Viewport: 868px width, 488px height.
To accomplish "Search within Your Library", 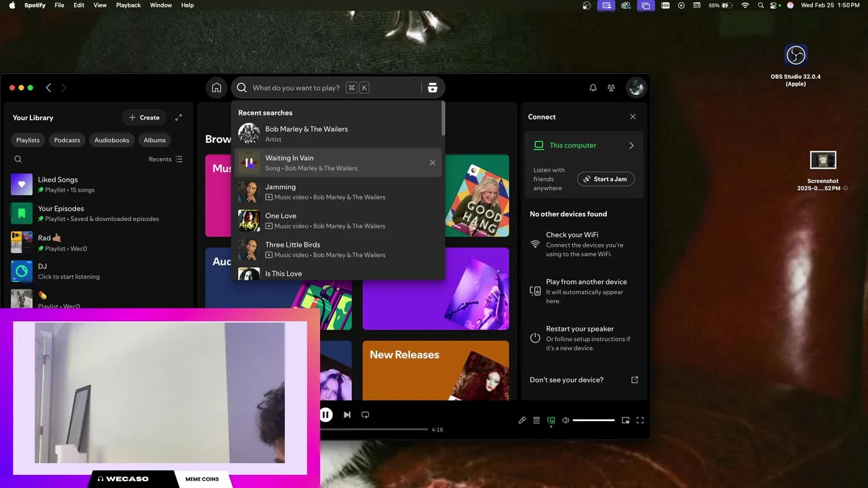I will tap(18, 159).
